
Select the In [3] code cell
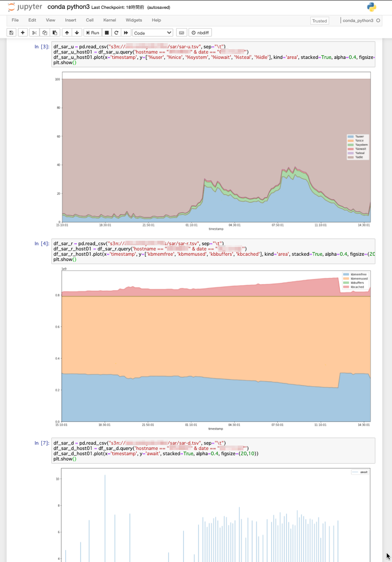213,54
